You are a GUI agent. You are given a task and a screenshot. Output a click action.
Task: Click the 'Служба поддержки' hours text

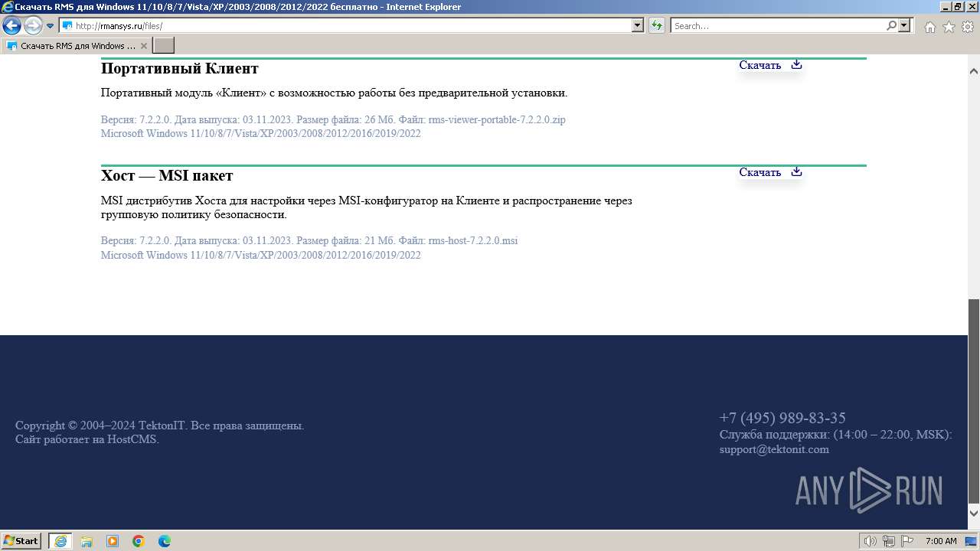(835, 434)
